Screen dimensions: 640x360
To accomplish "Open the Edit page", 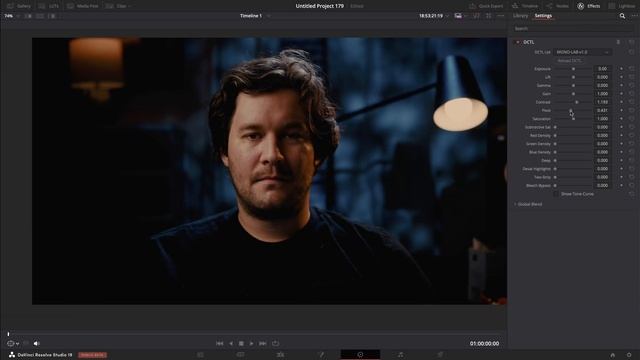I will pos(280,355).
